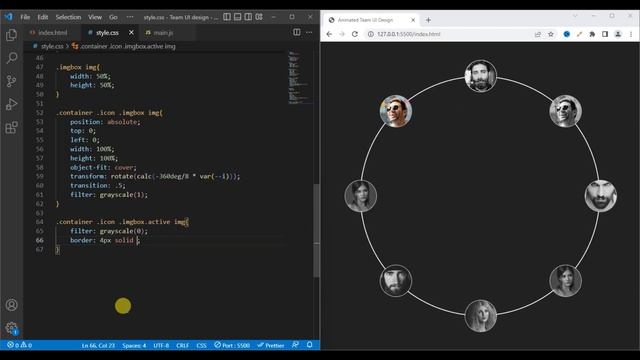Open Customize Layout options
The height and width of the screenshot is (360, 640).
coord(259,17)
